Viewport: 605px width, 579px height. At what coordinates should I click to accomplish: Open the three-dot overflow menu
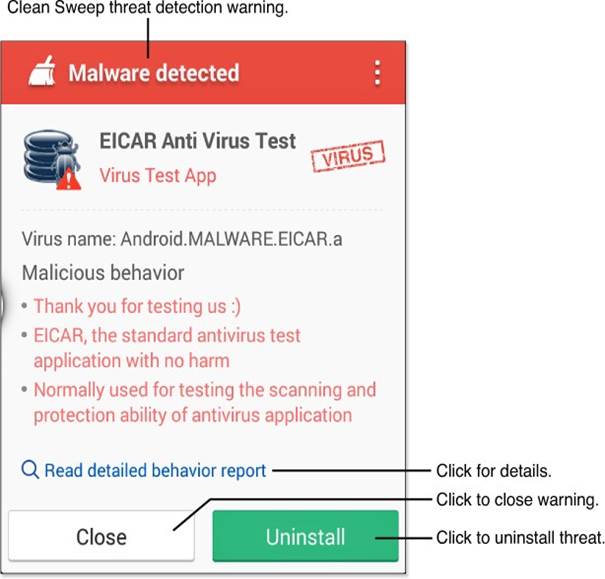click(377, 73)
